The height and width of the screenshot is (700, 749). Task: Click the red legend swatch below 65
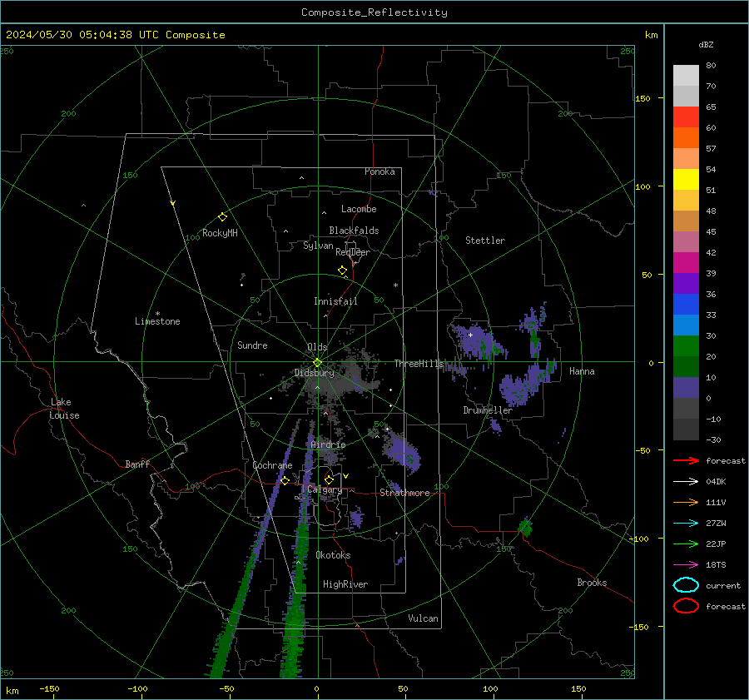(686, 117)
